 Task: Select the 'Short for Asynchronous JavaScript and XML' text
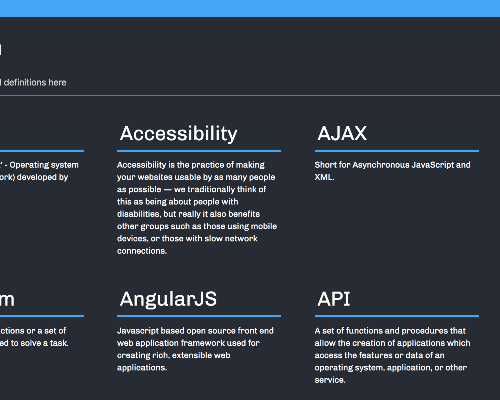coord(392,171)
